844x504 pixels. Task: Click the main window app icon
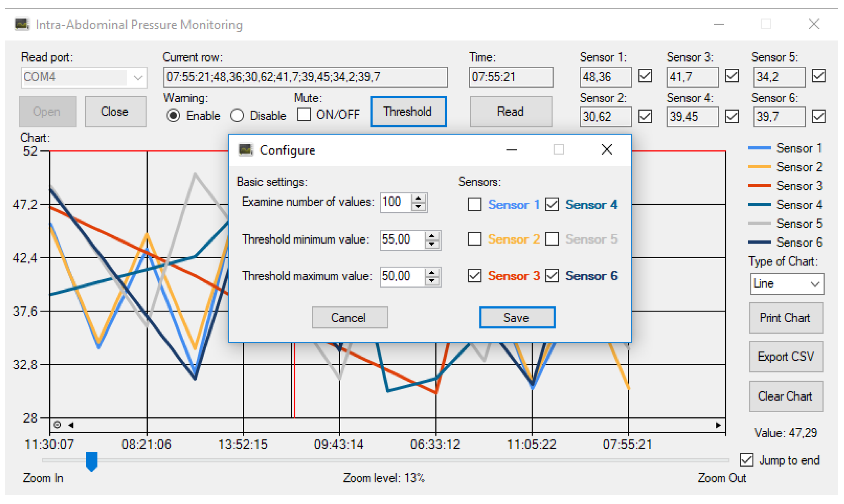pyautogui.click(x=22, y=24)
